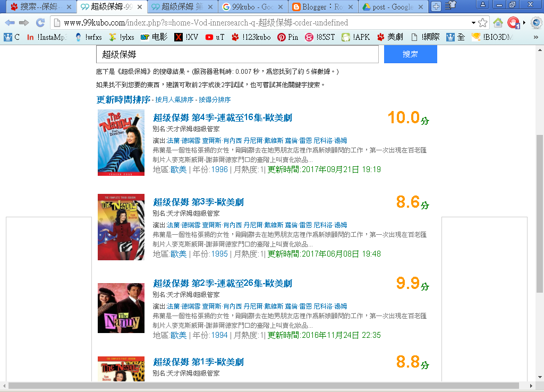This screenshot has width=544, height=392.
Task: Open the !85ST bookmark
Action: (x=320, y=37)
